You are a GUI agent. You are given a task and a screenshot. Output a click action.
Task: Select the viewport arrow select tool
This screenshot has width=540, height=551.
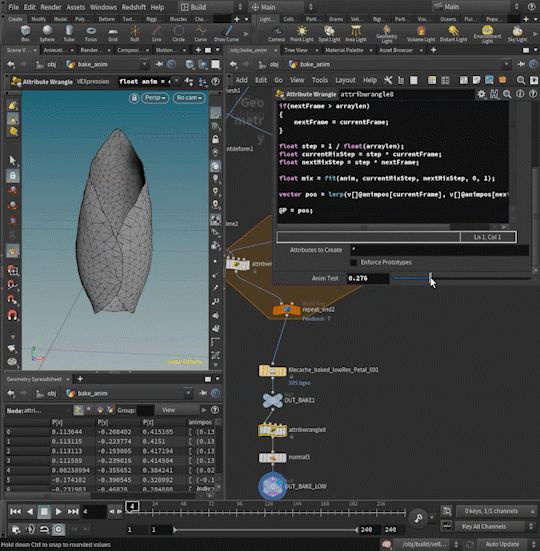click(x=13, y=160)
